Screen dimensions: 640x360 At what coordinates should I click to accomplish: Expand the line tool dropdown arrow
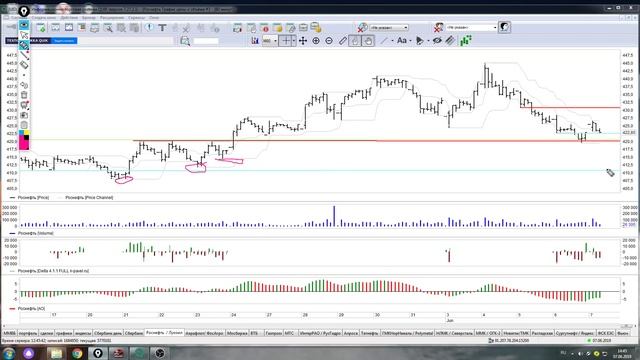(x=392, y=40)
